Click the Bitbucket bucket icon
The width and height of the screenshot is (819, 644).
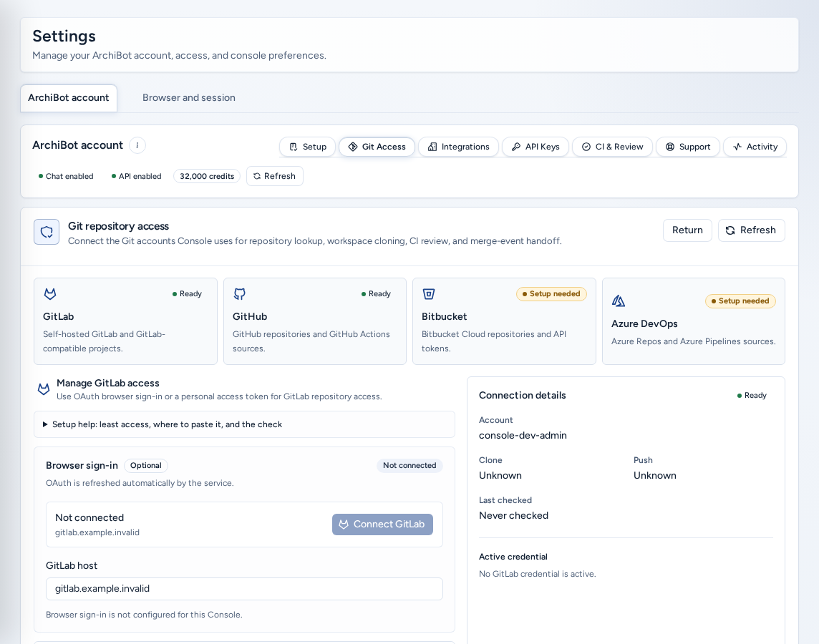[x=429, y=294]
